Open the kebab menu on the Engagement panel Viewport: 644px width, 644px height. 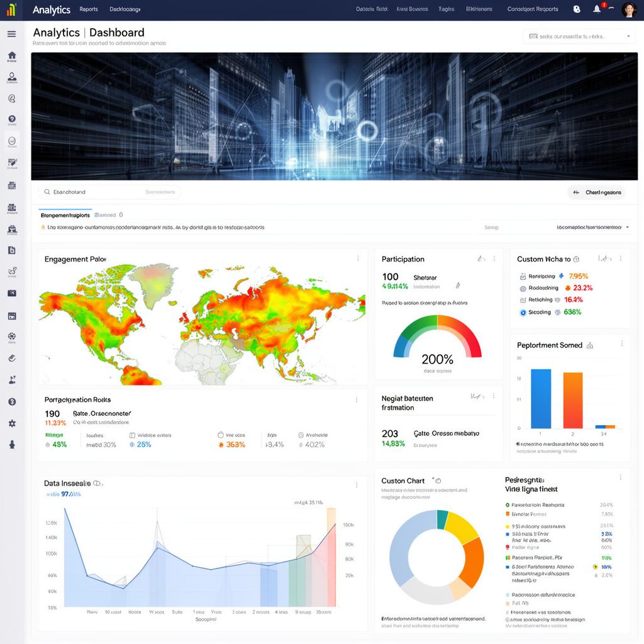click(358, 258)
